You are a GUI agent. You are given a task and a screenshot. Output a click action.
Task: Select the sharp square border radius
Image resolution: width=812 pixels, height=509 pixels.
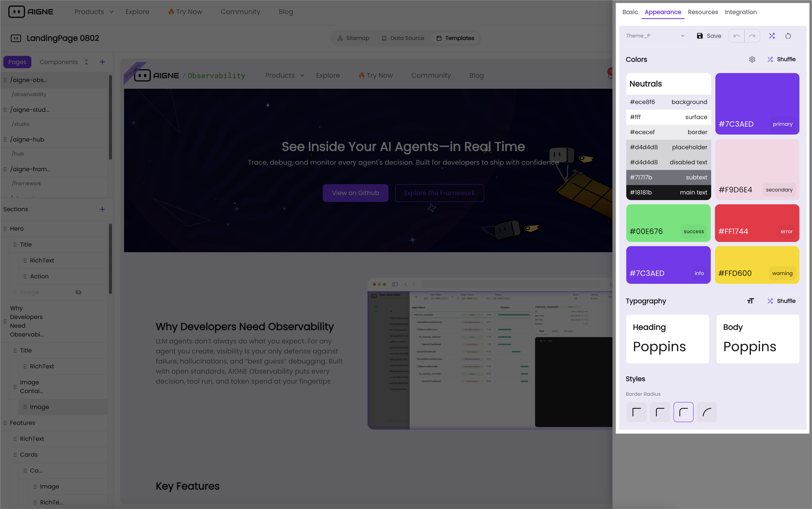[x=637, y=412]
